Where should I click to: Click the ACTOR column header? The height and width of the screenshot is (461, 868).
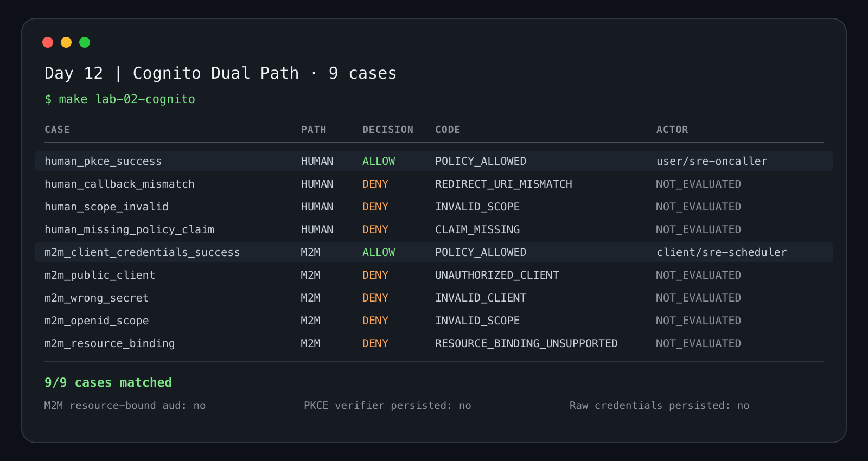672,130
